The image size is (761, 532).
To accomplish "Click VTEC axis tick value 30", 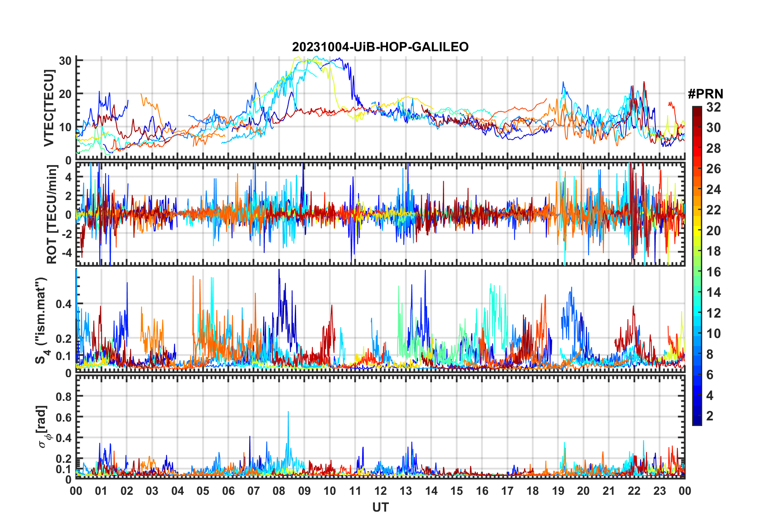I will coord(65,61).
